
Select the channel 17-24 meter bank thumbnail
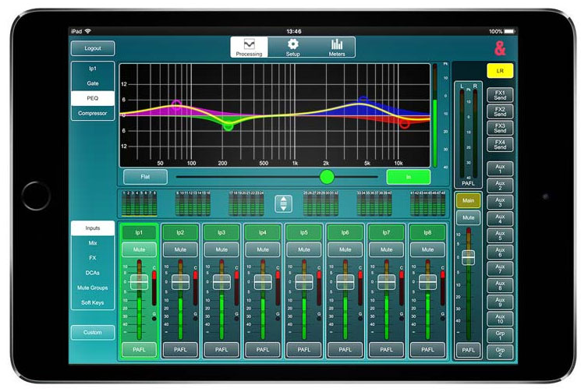(x=246, y=204)
